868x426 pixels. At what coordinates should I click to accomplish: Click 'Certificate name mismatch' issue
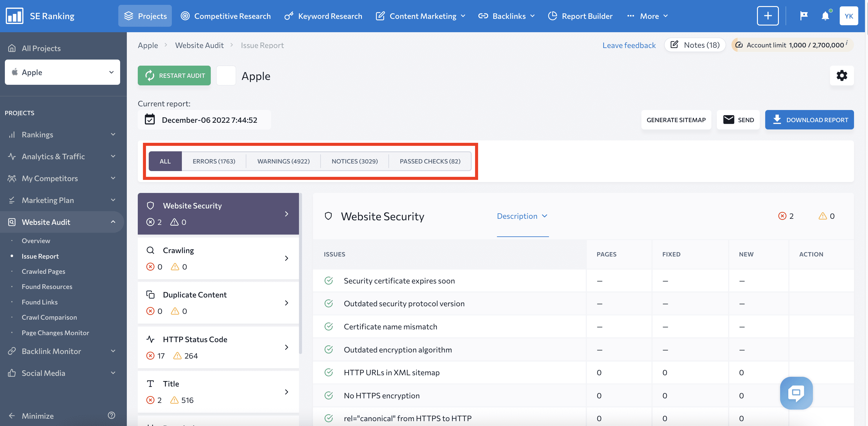click(390, 327)
